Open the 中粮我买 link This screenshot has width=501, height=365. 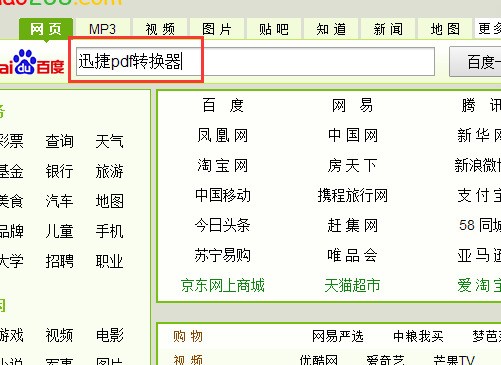point(418,337)
